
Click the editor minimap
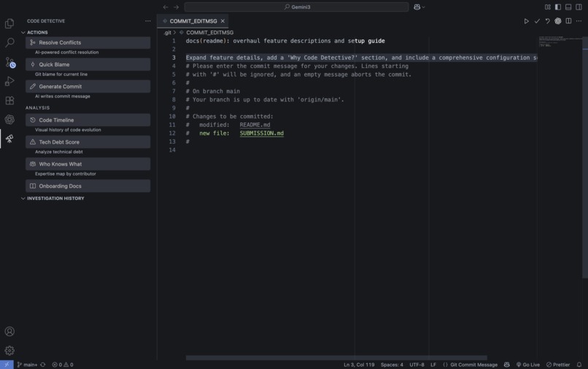[560, 42]
